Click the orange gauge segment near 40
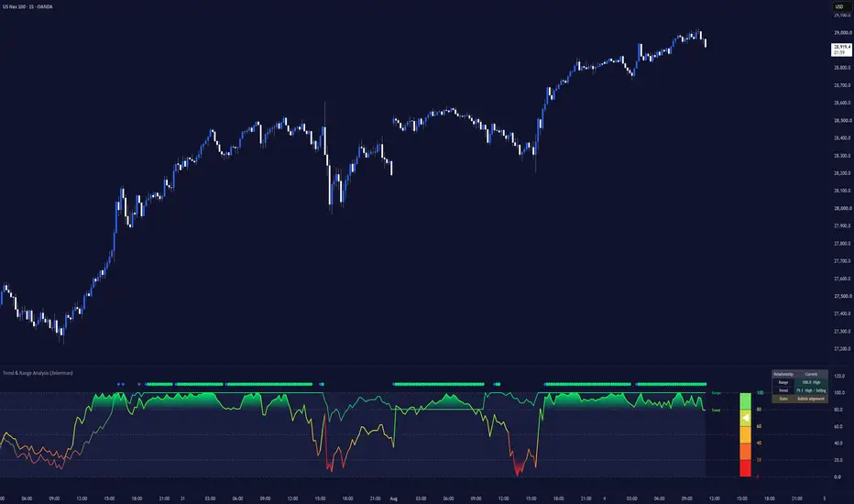Image resolution: width=854 pixels, height=504 pixels. point(745,452)
